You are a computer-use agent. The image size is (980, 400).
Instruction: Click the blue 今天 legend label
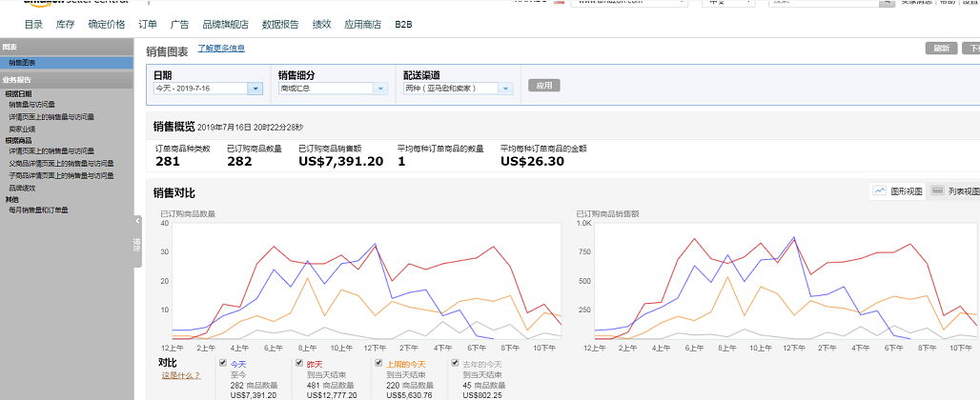click(238, 364)
